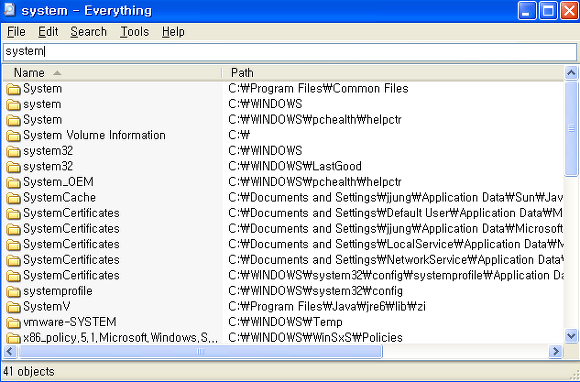Click the vertical scrollbar up arrow
The image size is (580, 382).
[571, 73]
